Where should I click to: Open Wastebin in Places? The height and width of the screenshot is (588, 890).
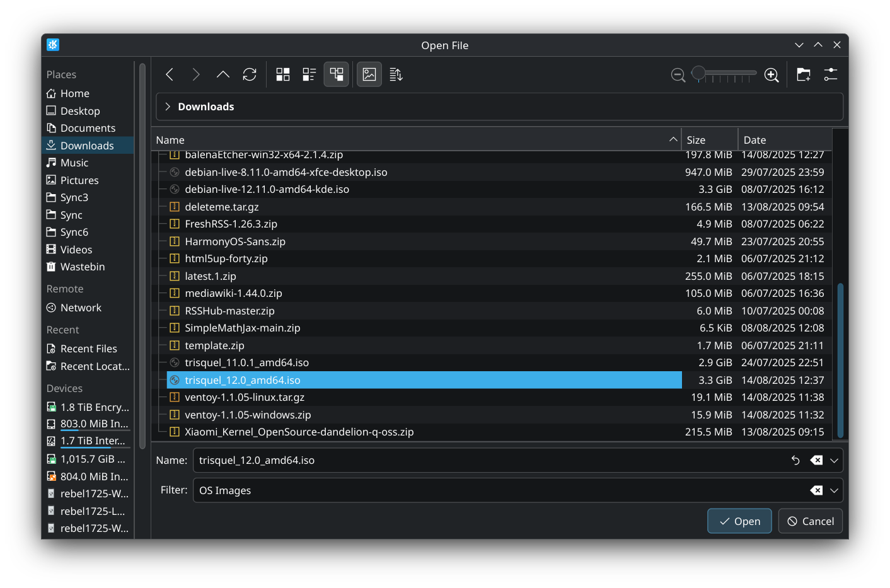point(88,267)
